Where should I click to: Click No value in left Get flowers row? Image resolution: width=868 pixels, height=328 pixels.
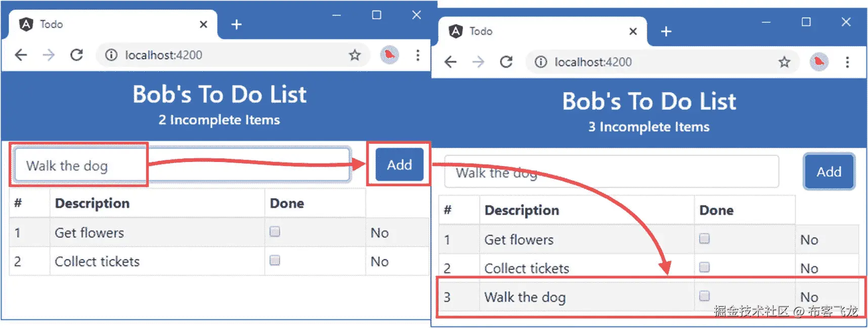[x=379, y=233]
